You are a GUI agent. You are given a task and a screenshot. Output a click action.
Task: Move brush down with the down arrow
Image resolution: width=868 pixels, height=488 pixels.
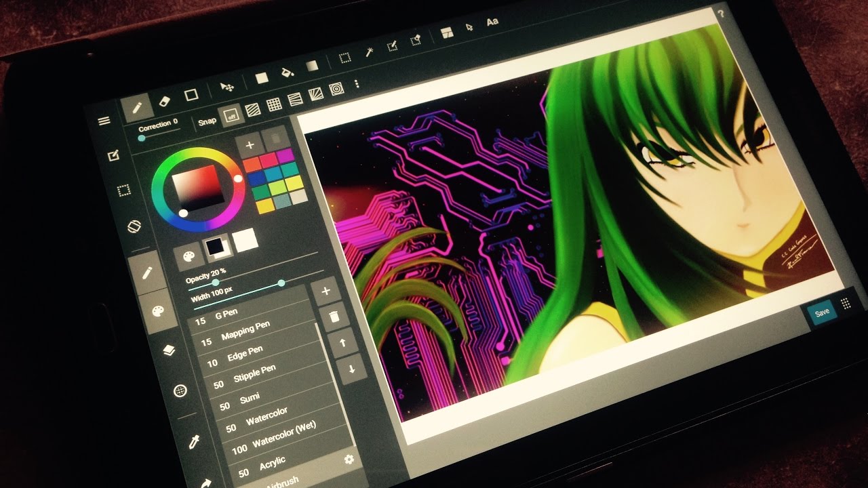pos(351,369)
